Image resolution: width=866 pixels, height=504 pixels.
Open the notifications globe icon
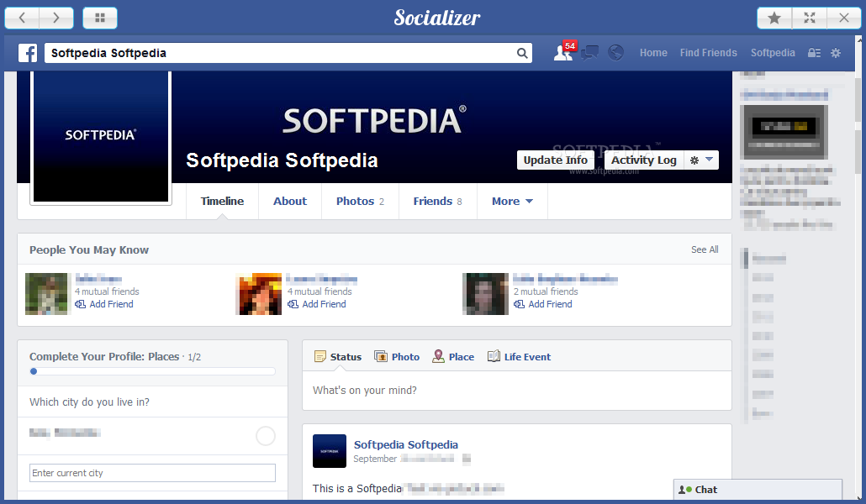pyautogui.click(x=615, y=52)
